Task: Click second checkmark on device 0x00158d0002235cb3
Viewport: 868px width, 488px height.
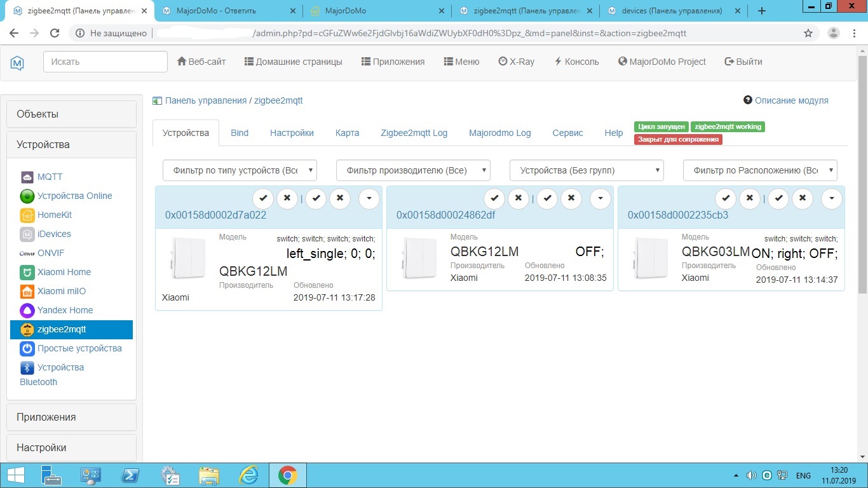Action: pyautogui.click(x=778, y=198)
